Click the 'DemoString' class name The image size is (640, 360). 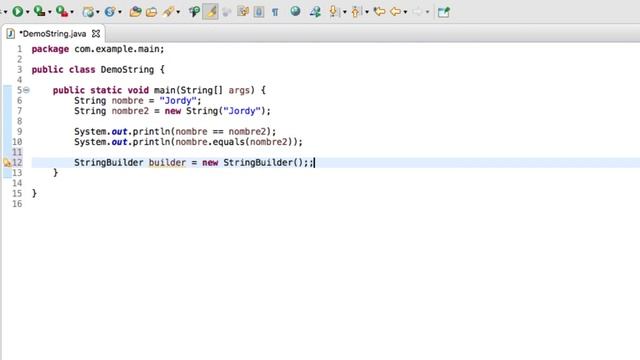127,70
